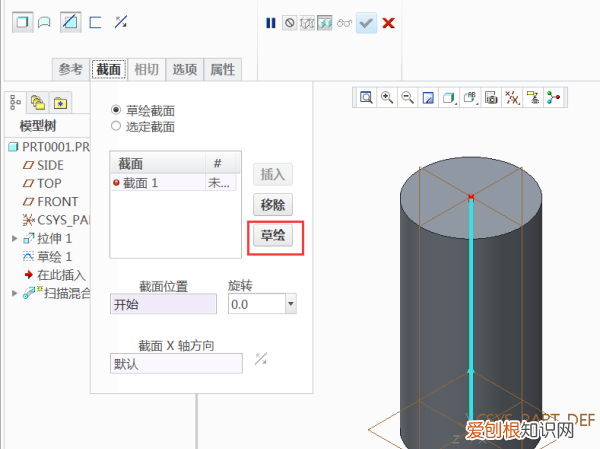Select the CSYS_PART coordinate system item
The height and width of the screenshot is (449, 600).
(56, 220)
